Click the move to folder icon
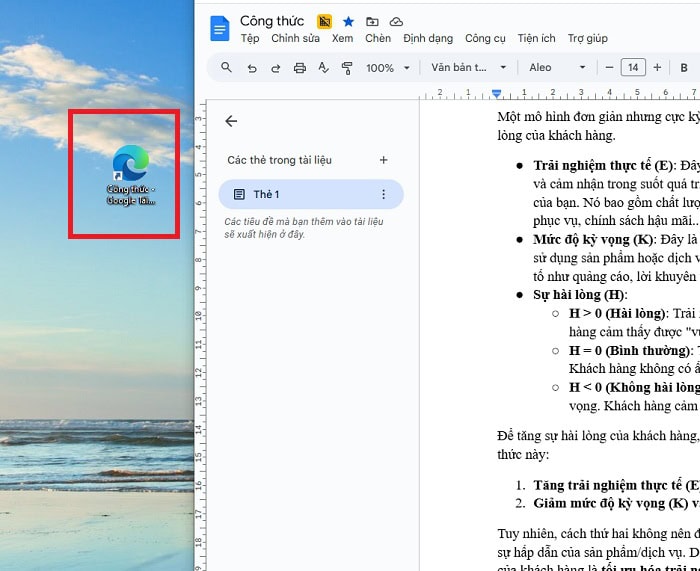The width and height of the screenshot is (700, 571). [x=372, y=21]
